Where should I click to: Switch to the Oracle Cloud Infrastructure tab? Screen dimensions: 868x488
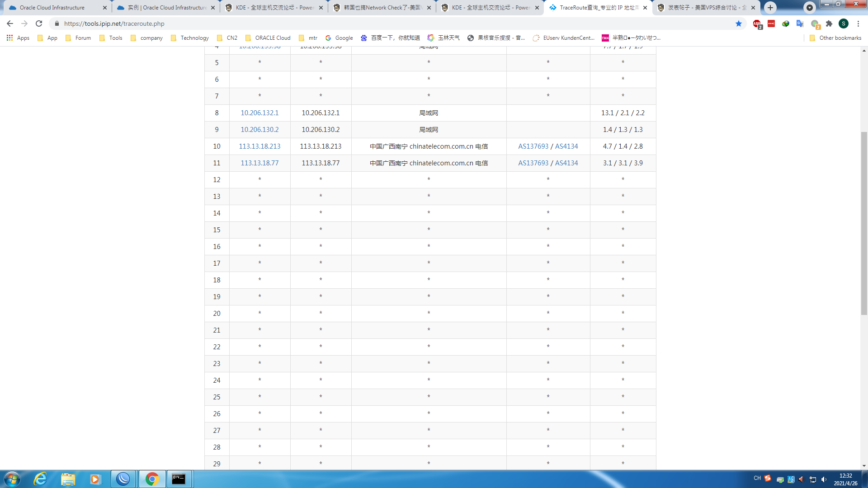pos(52,8)
